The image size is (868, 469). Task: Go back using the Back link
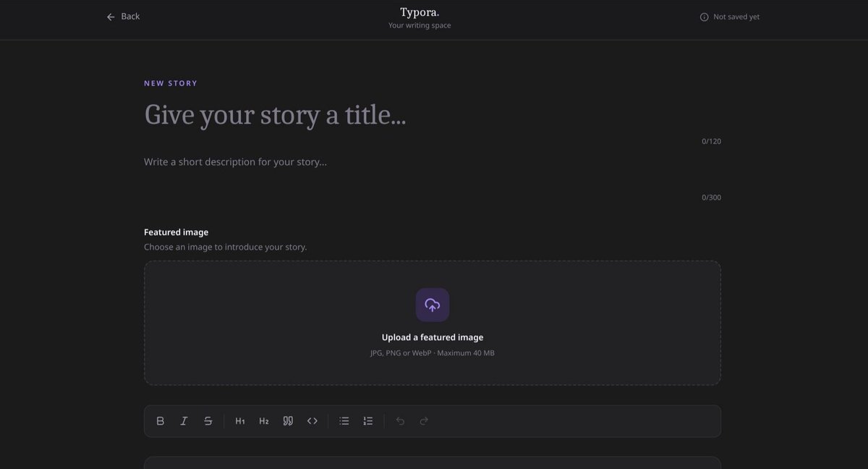[123, 17]
